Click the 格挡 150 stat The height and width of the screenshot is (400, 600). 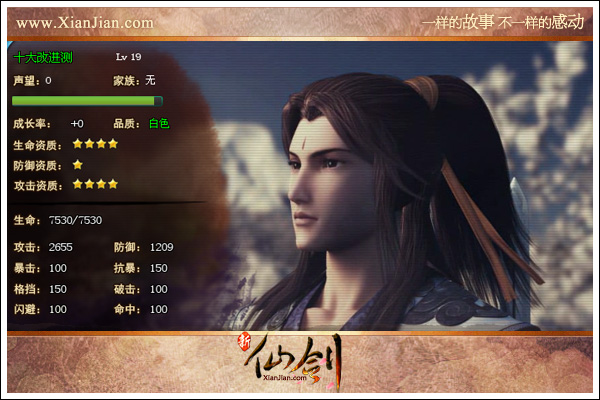[40, 289]
